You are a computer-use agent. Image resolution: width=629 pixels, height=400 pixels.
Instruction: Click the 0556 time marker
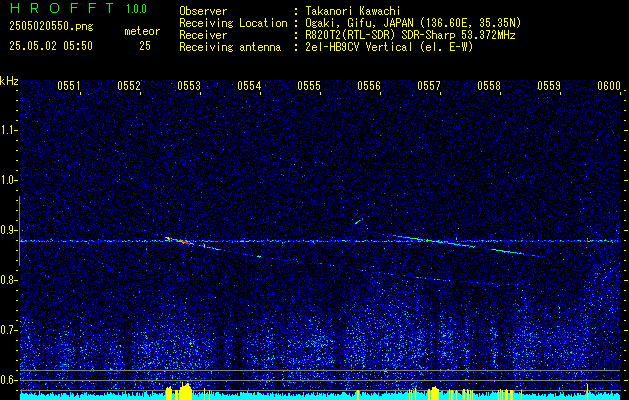tap(369, 86)
